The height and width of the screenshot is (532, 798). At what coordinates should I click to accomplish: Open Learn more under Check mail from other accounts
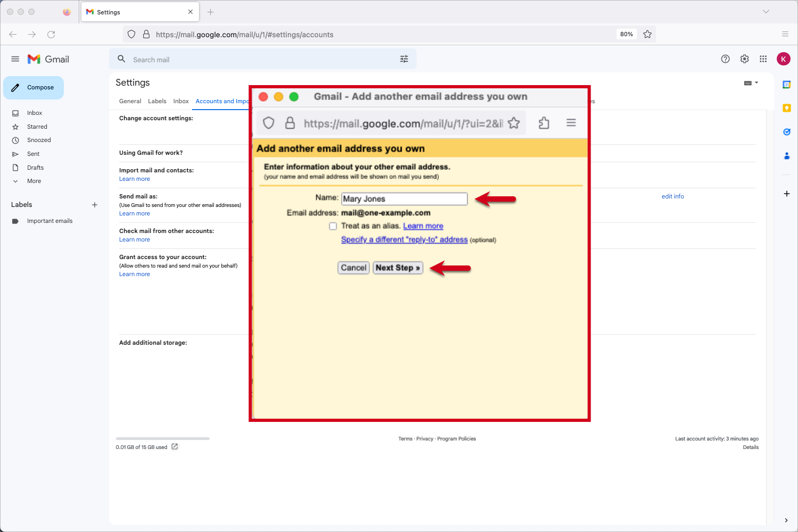point(135,240)
